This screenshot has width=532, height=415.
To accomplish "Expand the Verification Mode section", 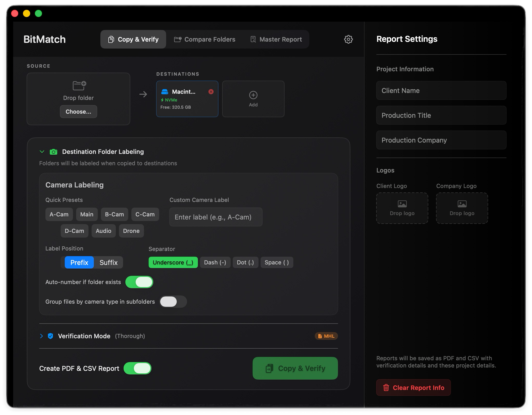I will coord(41,336).
